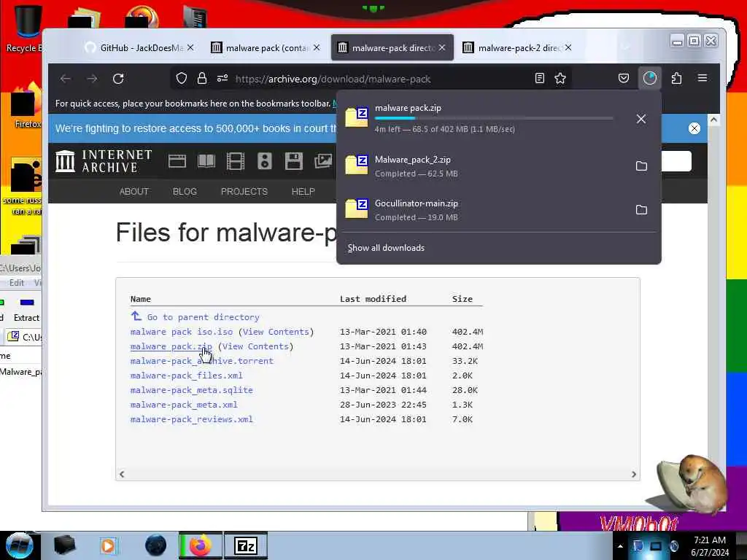747x560 pixels.
Task: View Contents of malware pack iso.iso
Action: tap(275, 332)
